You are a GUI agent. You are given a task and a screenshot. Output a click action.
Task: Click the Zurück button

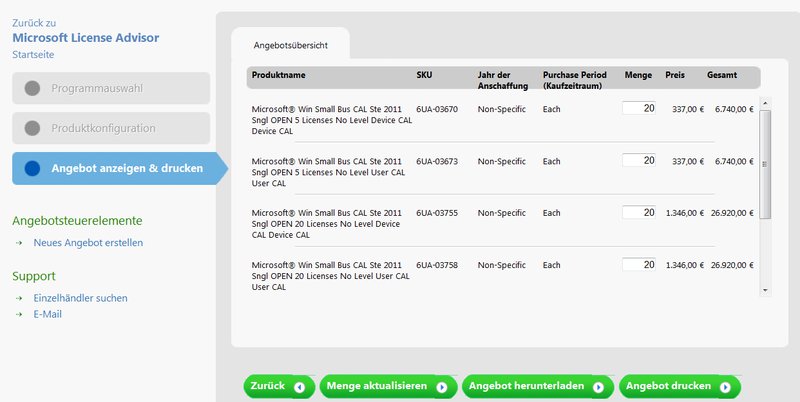pos(279,387)
